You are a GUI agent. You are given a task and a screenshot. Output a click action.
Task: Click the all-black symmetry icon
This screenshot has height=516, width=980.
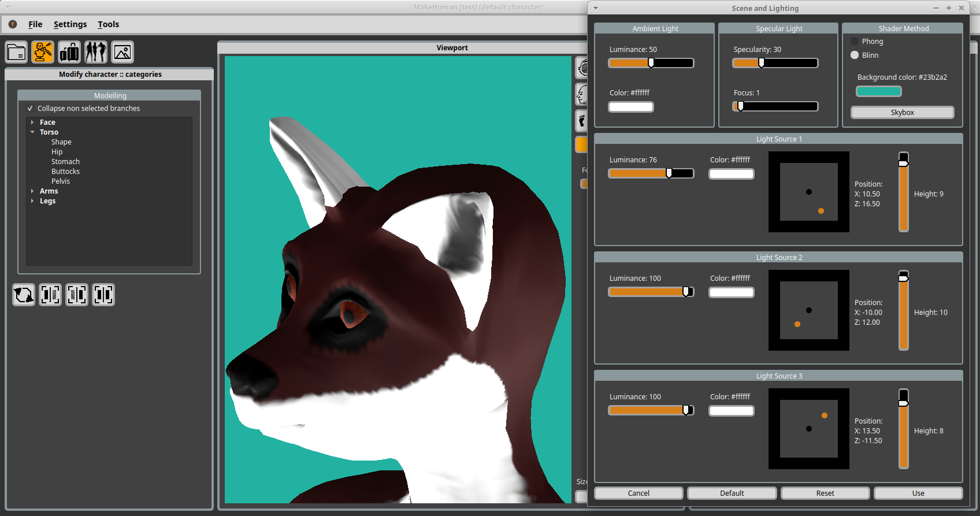(x=103, y=295)
